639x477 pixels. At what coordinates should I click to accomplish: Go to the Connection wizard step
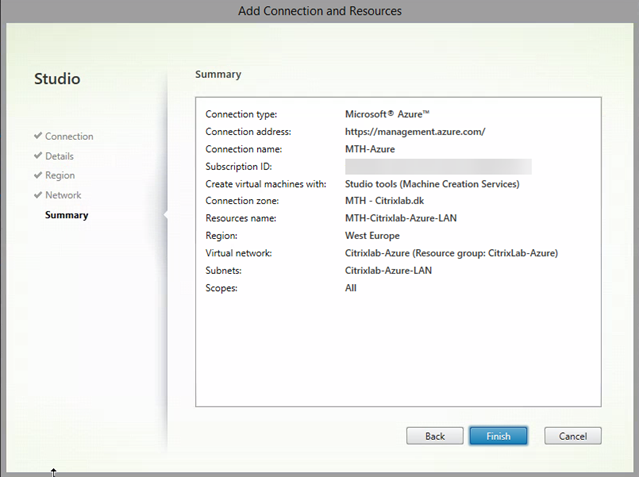pos(69,136)
